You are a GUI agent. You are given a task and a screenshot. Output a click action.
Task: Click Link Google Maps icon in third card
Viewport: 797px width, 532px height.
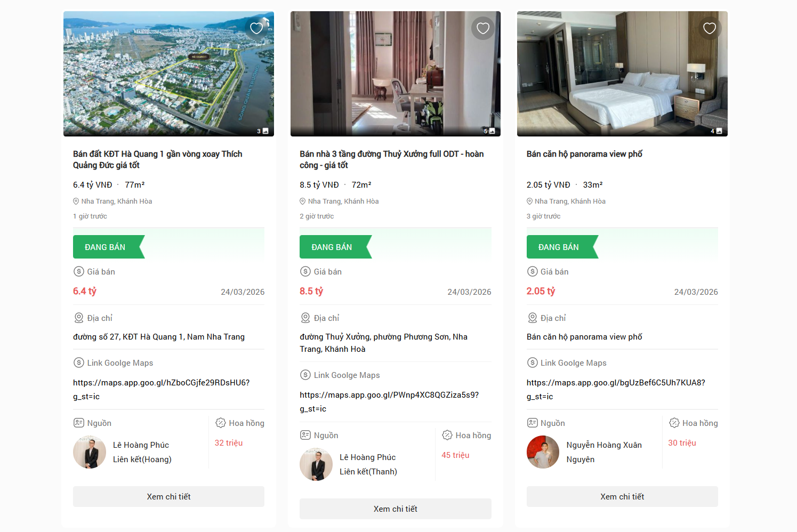(532, 362)
